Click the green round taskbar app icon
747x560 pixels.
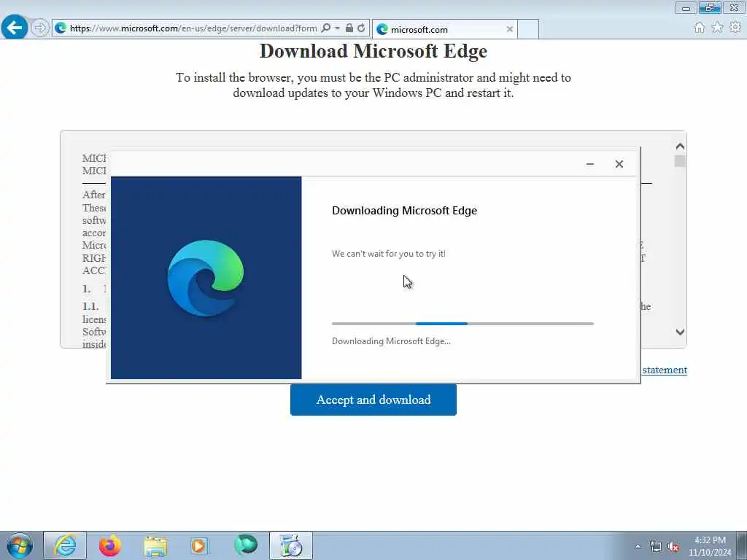click(x=246, y=545)
